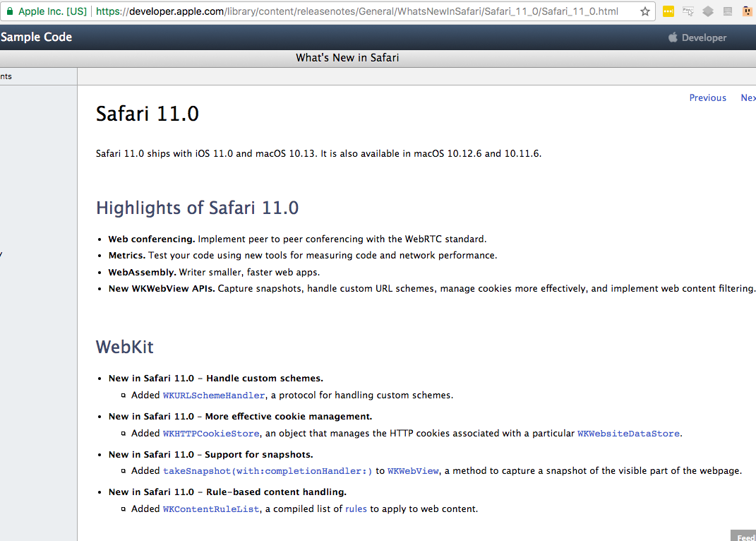Open the pixel-face extension icon

[747, 11]
